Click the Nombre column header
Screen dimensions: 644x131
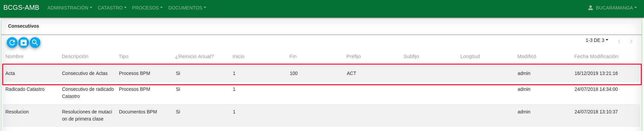14,56
